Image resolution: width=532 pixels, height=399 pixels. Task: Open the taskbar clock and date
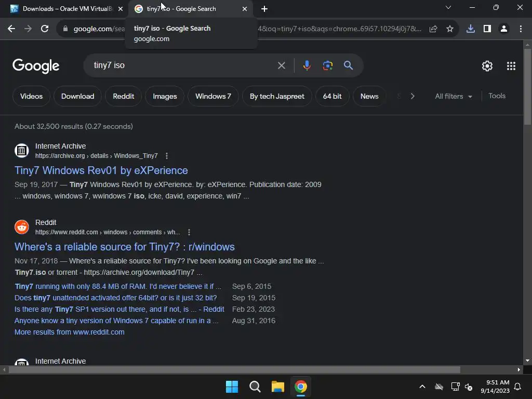(495, 387)
